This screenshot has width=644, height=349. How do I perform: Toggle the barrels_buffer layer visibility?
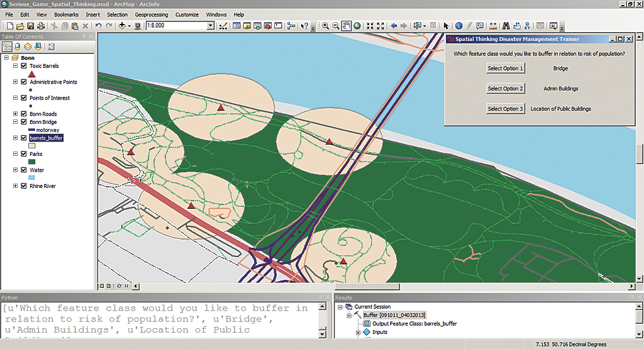click(24, 138)
